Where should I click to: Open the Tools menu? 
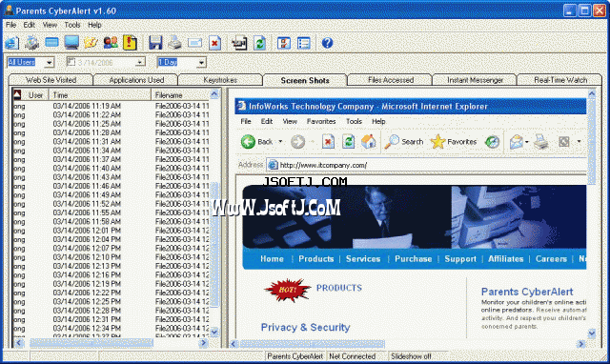tap(72, 25)
